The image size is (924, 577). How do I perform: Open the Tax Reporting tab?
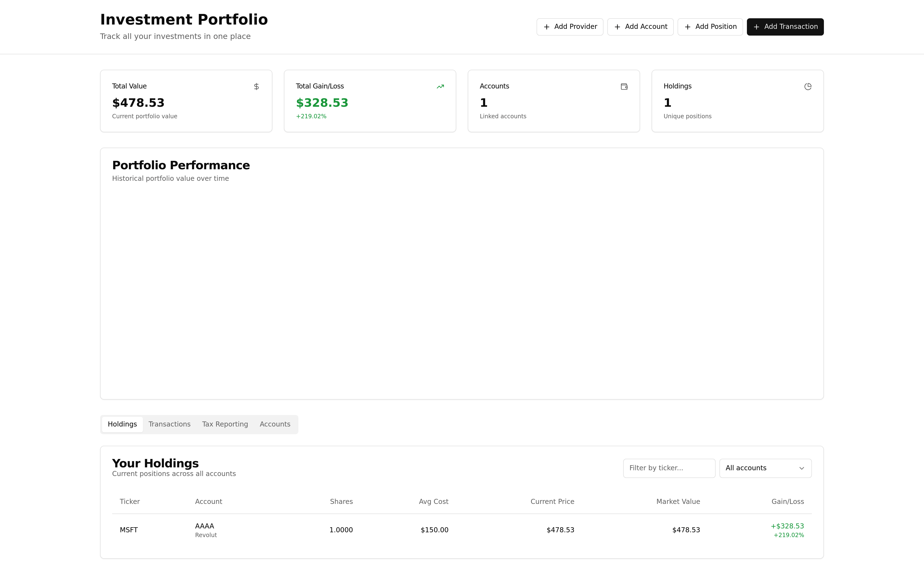click(225, 424)
